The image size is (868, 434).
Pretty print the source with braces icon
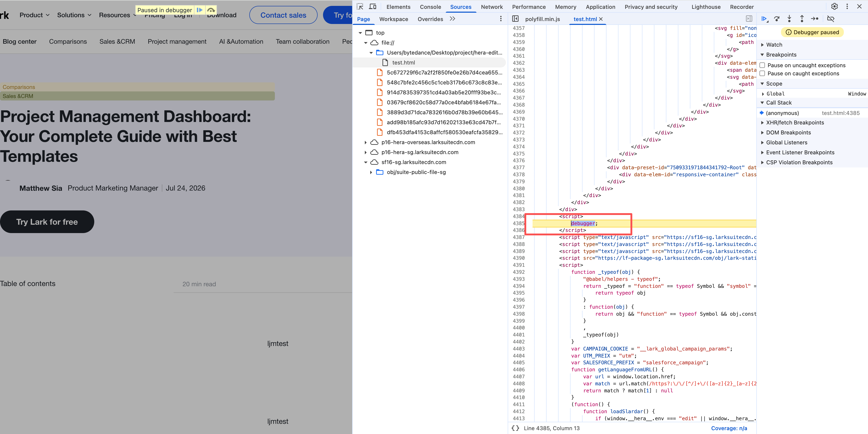[x=515, y=428]
